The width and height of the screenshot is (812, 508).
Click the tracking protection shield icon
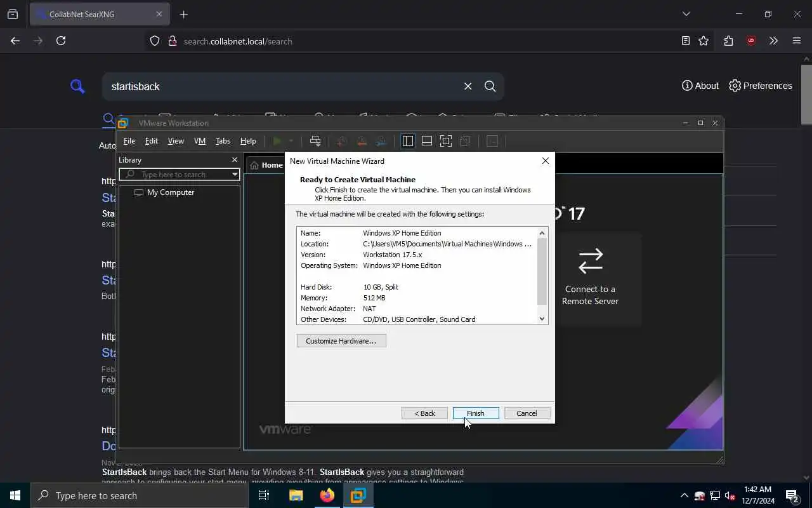tap(155, 41)
